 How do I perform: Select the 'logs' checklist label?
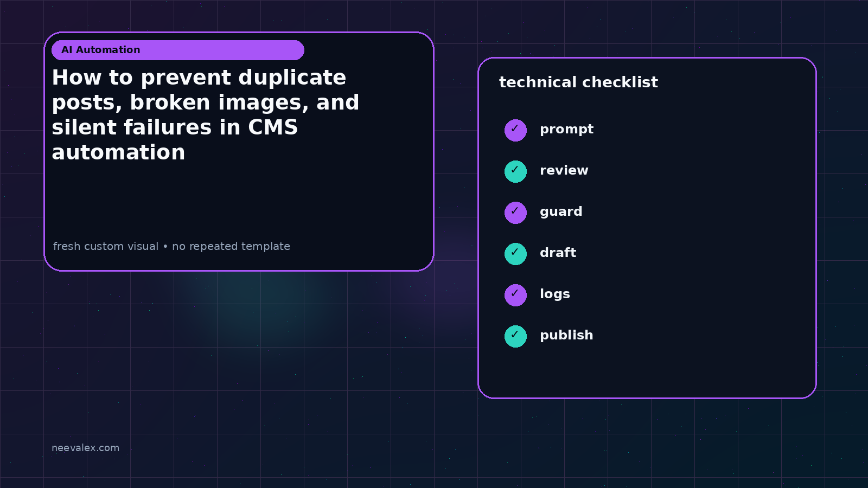554,294
